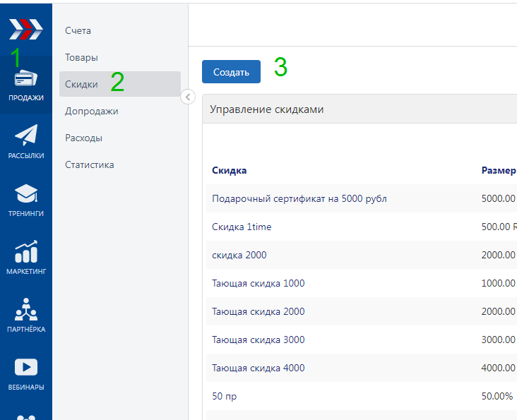Click the Создать button
The width and height of the screenshot is (517, 420).
(231, 72)
